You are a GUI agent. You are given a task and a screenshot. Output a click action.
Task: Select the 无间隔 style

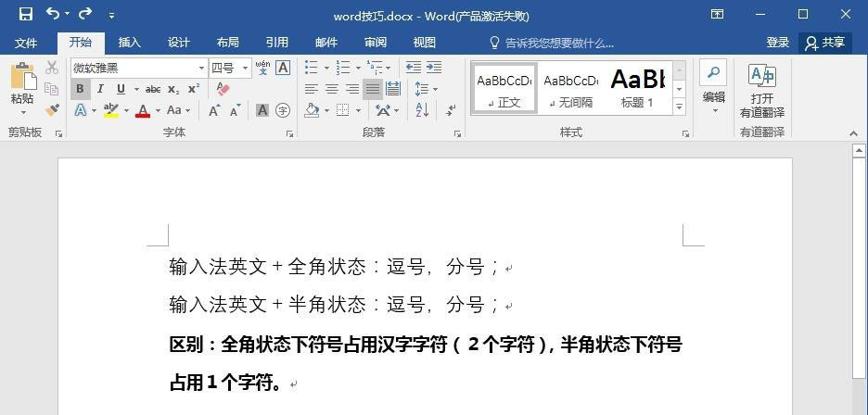tap(570, 88)
